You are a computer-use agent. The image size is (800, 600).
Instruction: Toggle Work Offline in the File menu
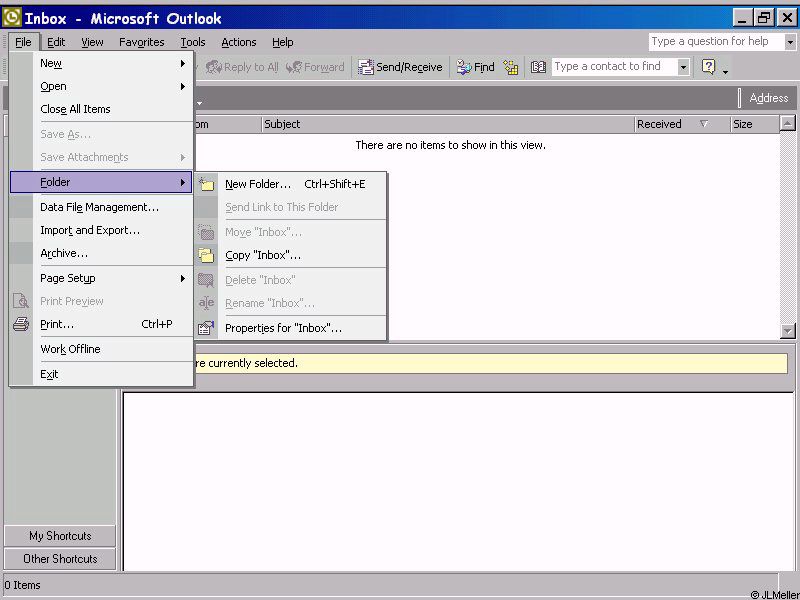70,349
